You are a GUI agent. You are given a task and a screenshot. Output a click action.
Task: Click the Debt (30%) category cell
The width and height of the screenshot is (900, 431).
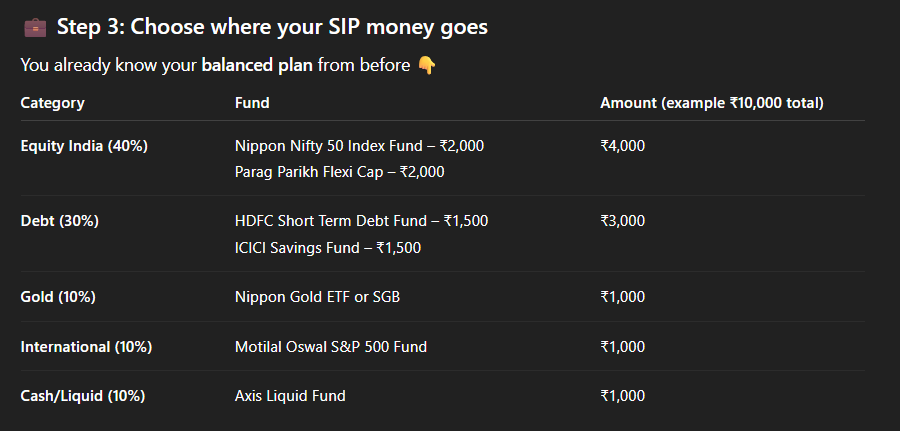click(59, 221)
